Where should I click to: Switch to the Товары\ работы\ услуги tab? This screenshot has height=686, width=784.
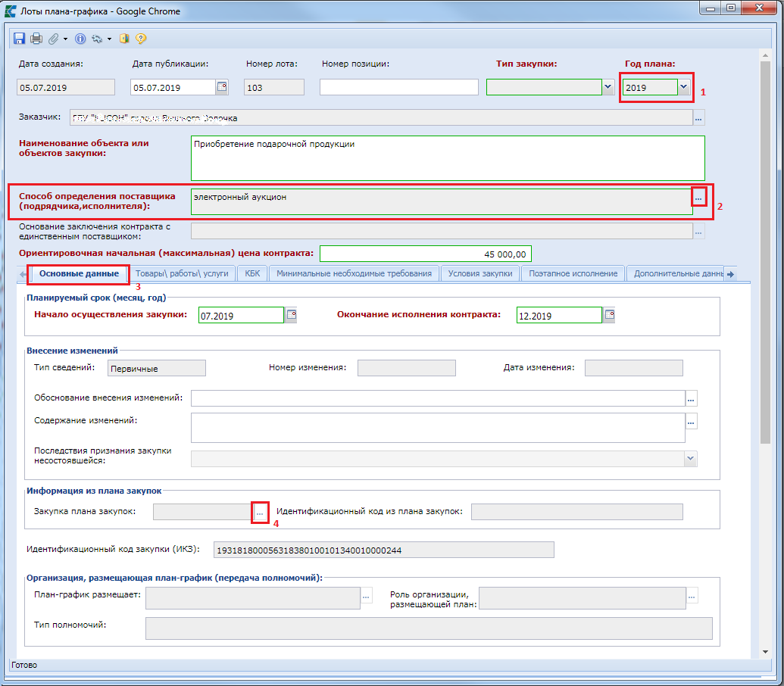point(181,273)
